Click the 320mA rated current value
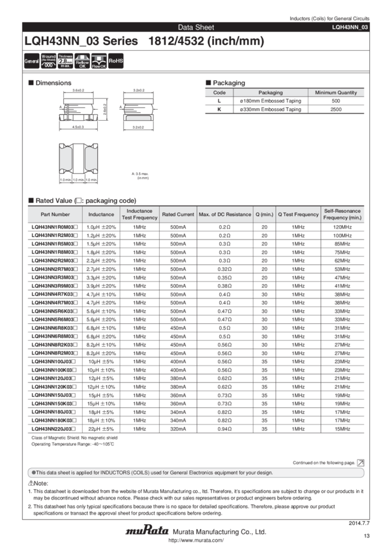The image size is (392, 555). [178, 429]
